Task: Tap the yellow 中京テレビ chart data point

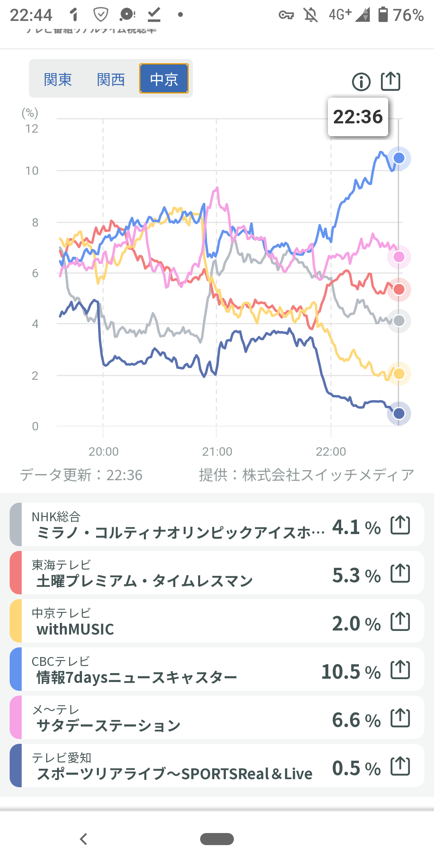Action: (399, 374)
